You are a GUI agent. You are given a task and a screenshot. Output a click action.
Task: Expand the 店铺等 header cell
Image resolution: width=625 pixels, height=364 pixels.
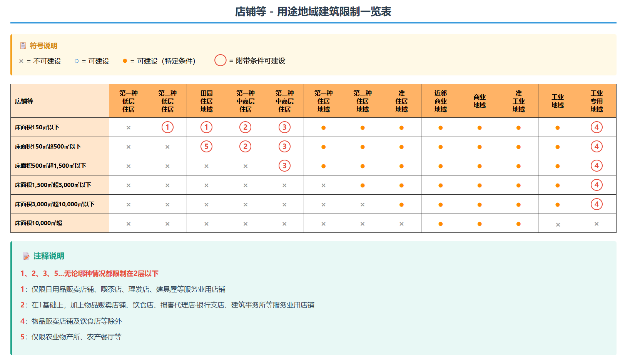click(60, 100)
